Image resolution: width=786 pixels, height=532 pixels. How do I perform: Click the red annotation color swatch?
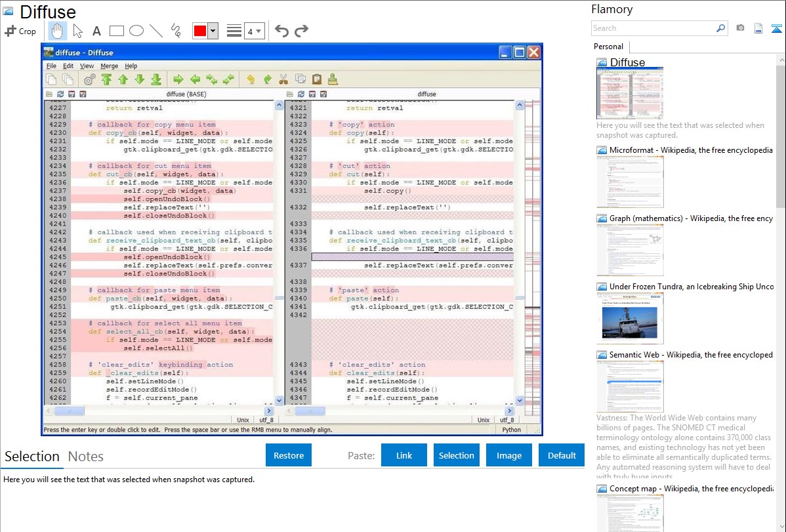coord(200,31)
